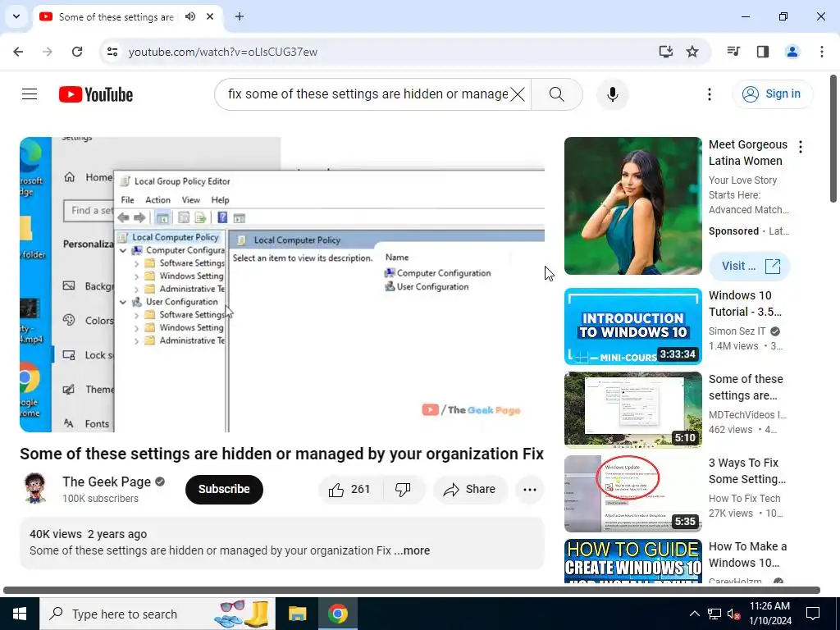Open more actions ellipsis beside Share
The width and height of the screenshot is (840, 630).
tap(530, 489)
